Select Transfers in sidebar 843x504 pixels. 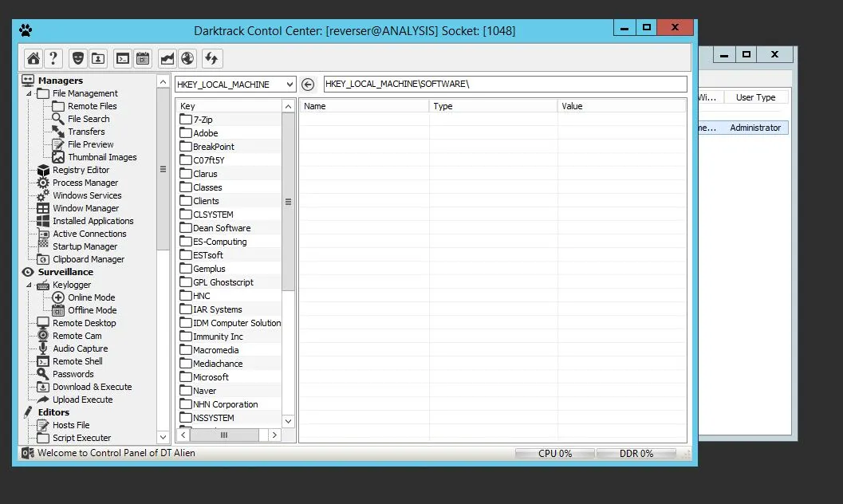click(x=86, y=132)
